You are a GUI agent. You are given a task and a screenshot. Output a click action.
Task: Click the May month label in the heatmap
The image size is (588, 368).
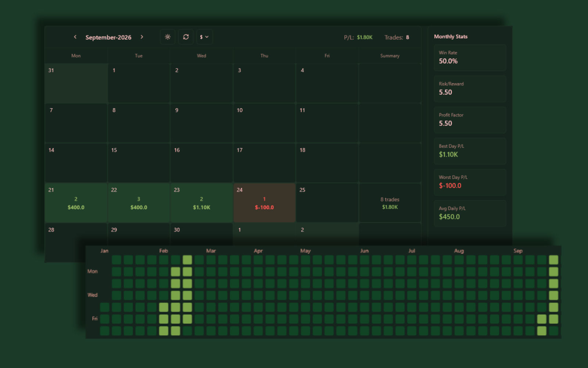tap(305, 251)
